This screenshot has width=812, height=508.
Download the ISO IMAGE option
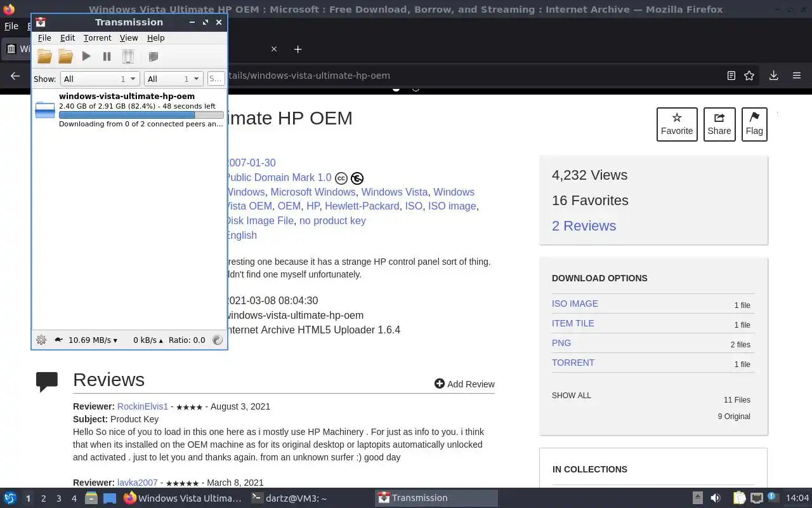coord(575,304)
